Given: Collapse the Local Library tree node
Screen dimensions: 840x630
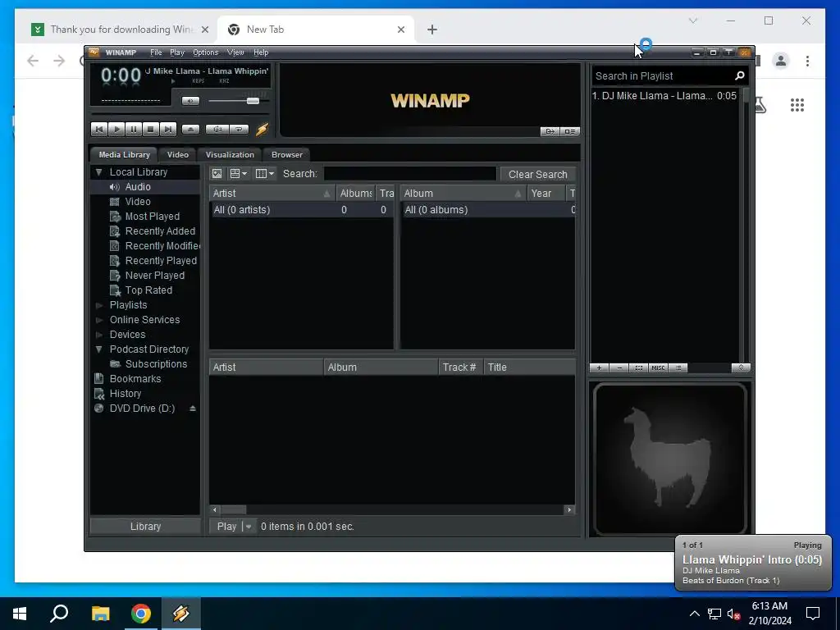Looking at the screenshot, I should click(x=98, y=172).
